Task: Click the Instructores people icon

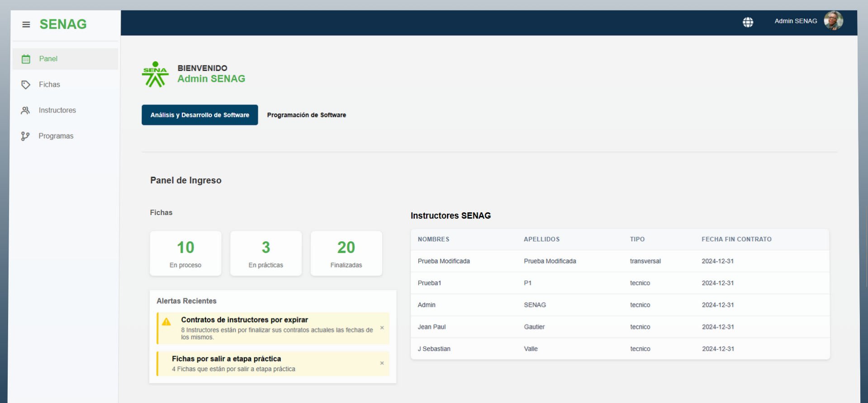Action: coord(25,110)
